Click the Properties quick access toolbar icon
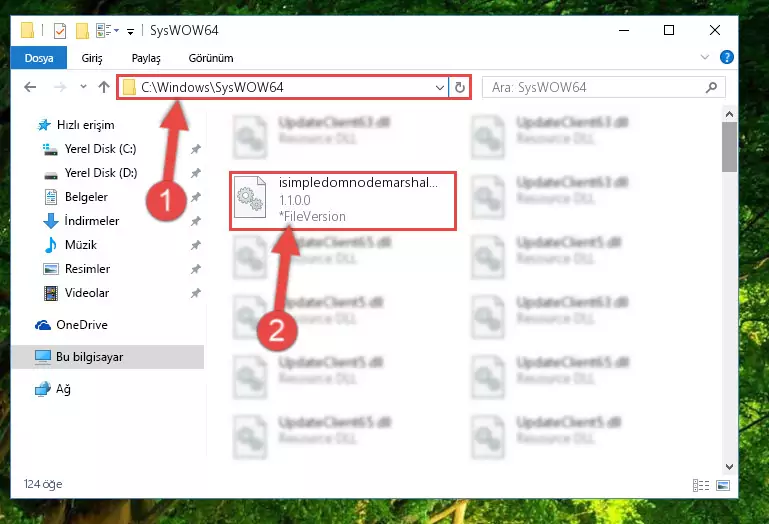 60,30
